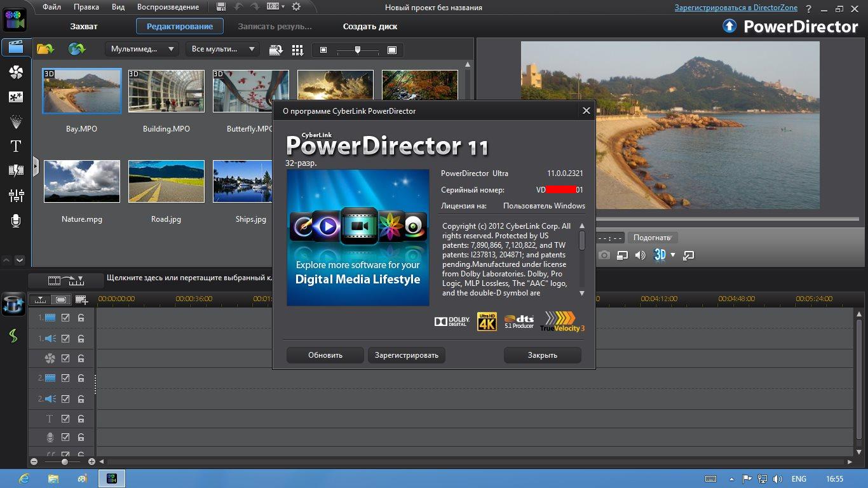
Task: Click the detect scenes library icon
Action: tap(276, 50)
